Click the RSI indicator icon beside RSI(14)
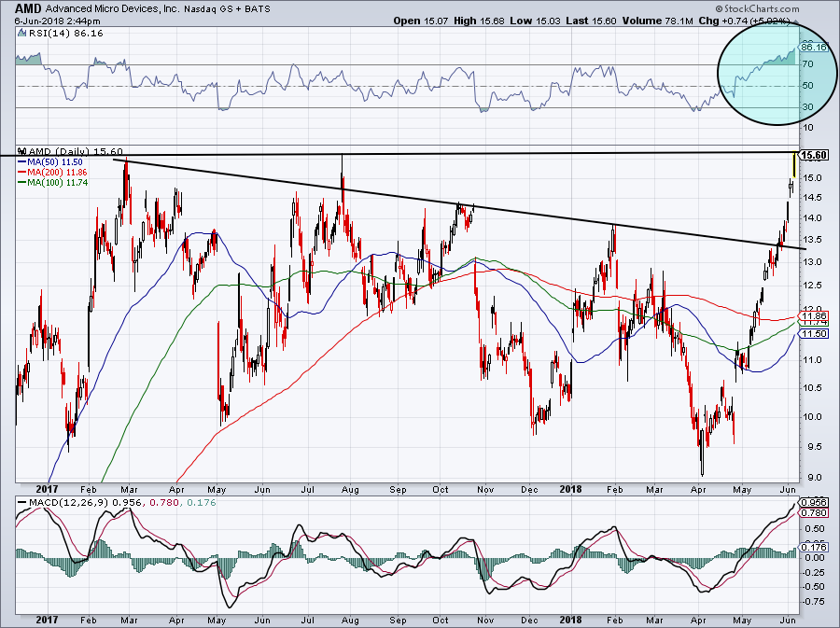 click(21, 34)
